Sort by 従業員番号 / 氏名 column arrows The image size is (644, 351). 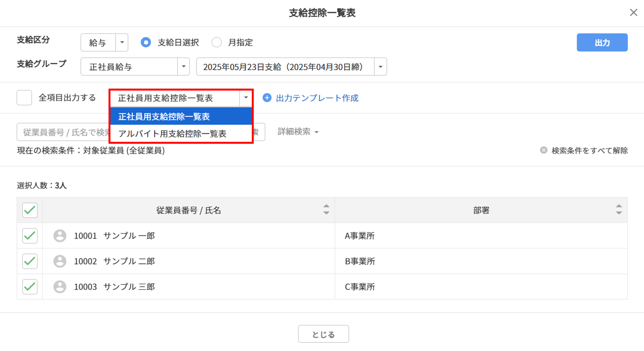pos(326,210)
